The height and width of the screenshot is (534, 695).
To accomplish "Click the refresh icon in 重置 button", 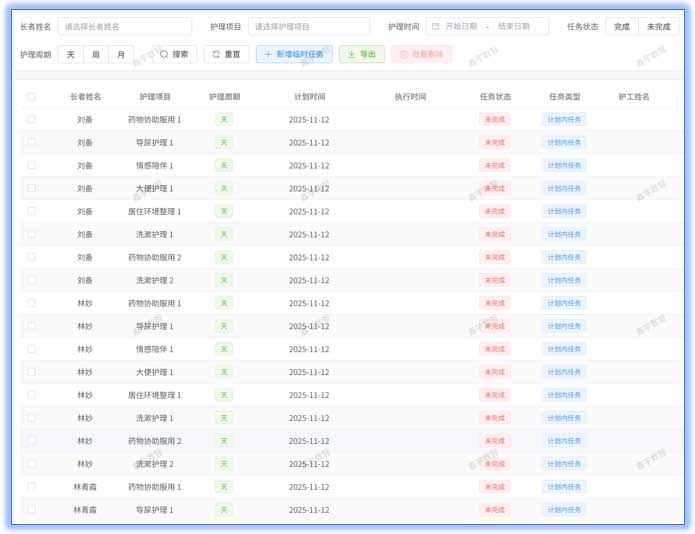I will point(216,54).
